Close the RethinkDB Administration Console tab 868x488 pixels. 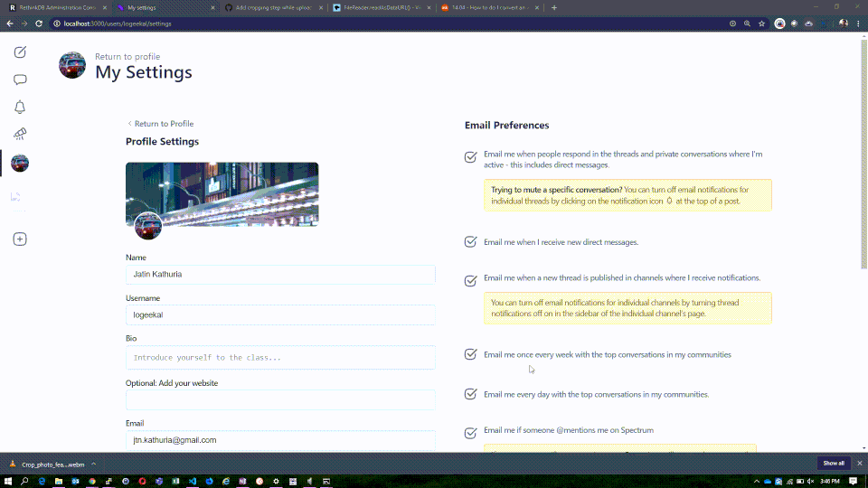tap(105, 8)
